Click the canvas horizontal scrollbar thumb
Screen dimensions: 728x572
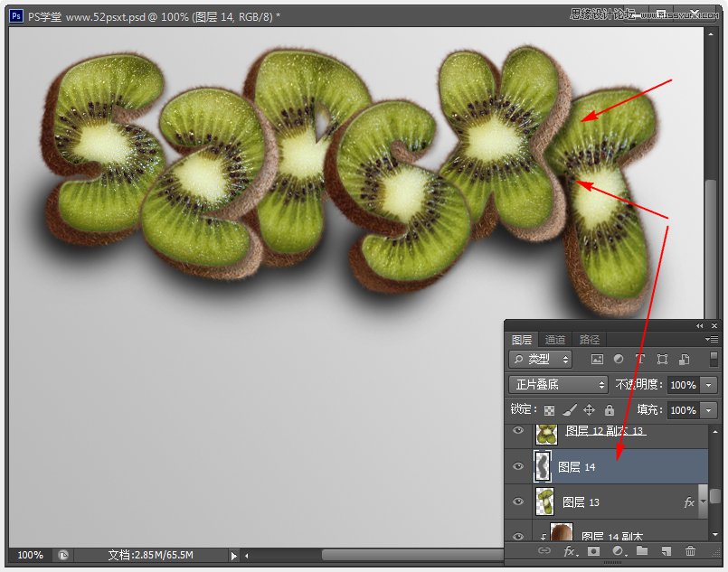click(413, 556)
